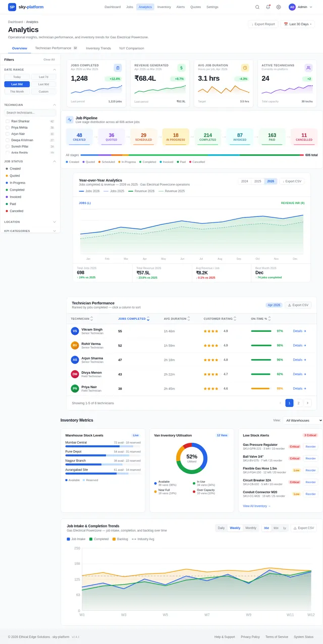Click the Job Pipeline activity icon

click(x=70, y=120)
